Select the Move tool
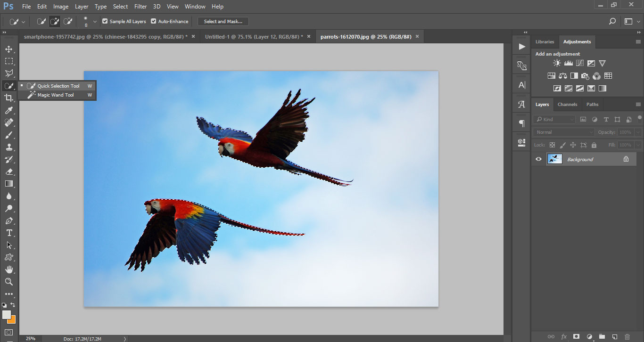The width and height of the screenshot is (644, 342). point(8,49)
